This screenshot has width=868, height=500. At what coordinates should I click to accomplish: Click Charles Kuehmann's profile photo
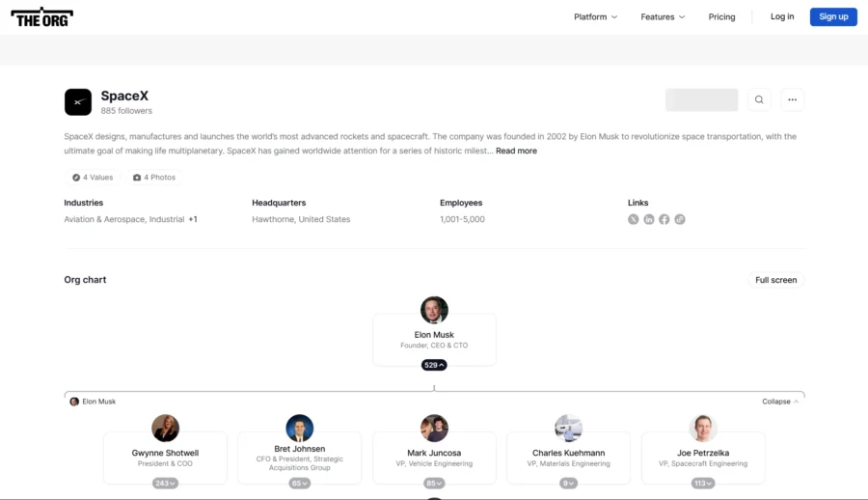coord(568,428)
